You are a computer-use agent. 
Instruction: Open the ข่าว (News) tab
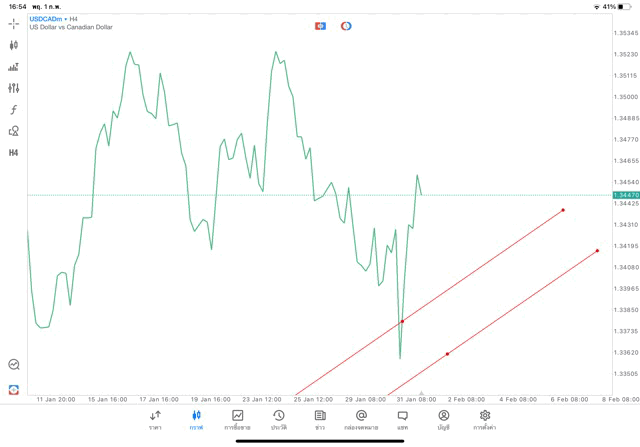(320, 420)
